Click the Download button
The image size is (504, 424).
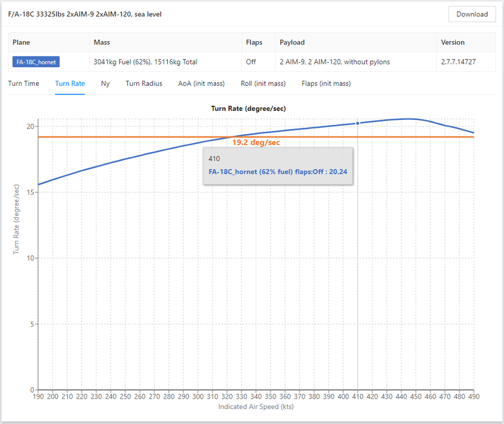click(x=472, y=14)
